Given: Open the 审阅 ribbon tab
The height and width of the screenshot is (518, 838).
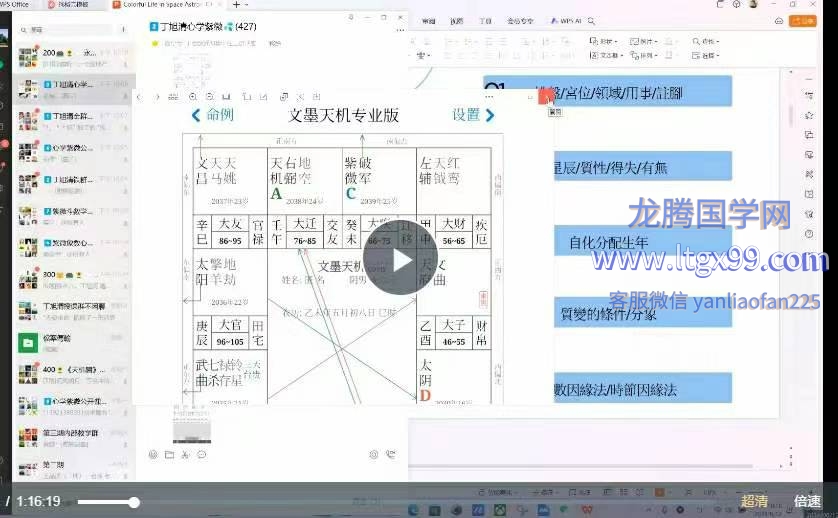Looking at the screenshot, I should pos(429,21).
